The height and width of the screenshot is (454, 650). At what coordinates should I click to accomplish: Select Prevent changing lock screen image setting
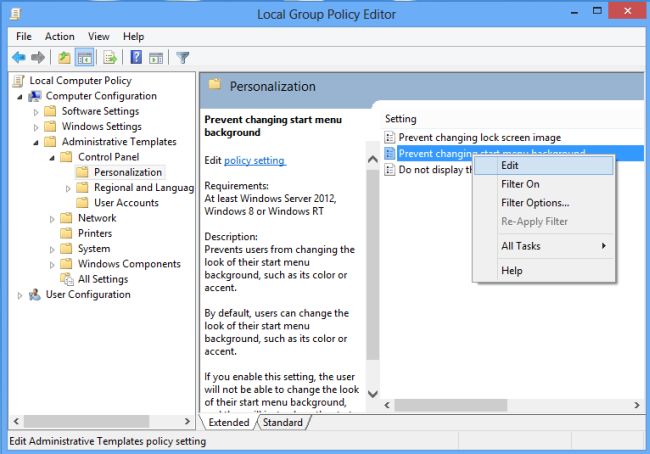[x=480, y=137]
